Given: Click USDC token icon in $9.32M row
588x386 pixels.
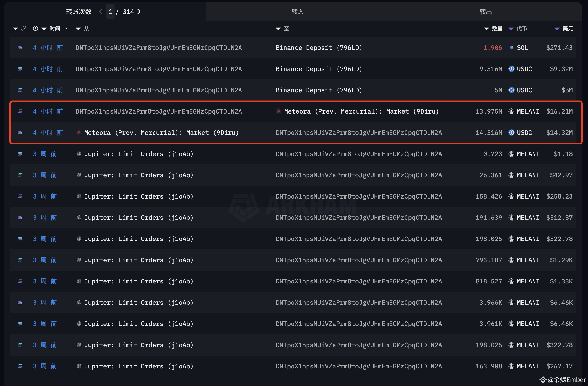Looking at the screenshot, I should pos(512,69).
